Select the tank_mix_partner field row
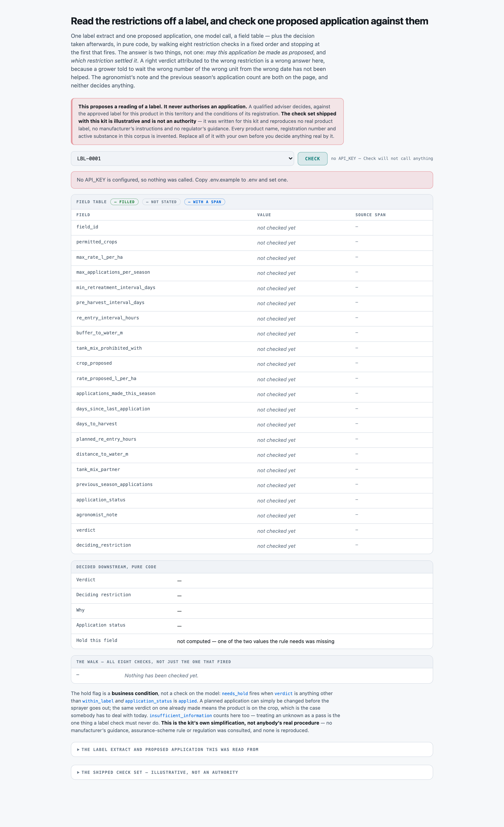This screenshot has width=504, height=827. coord(252,470)
